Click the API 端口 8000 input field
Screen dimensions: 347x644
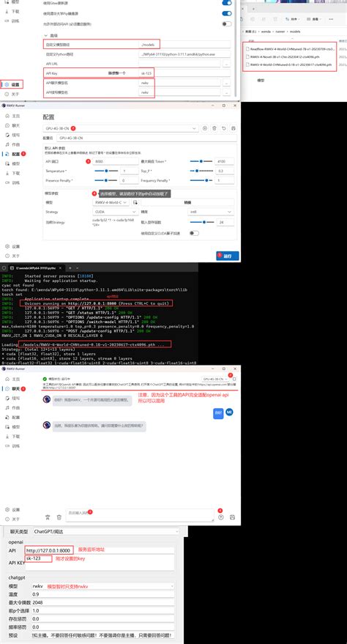tap(116, 161)
